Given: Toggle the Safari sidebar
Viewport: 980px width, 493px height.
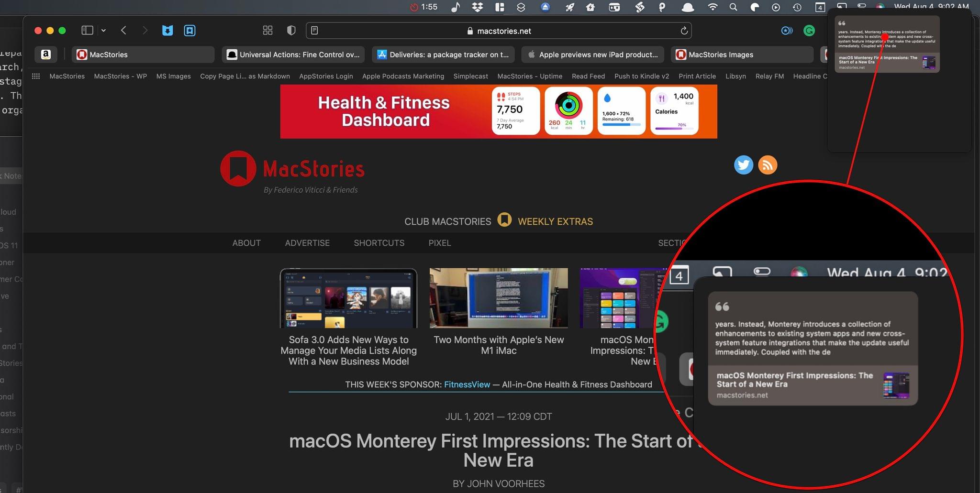Looking at the screenshot, I should click(x=87, y=31).
